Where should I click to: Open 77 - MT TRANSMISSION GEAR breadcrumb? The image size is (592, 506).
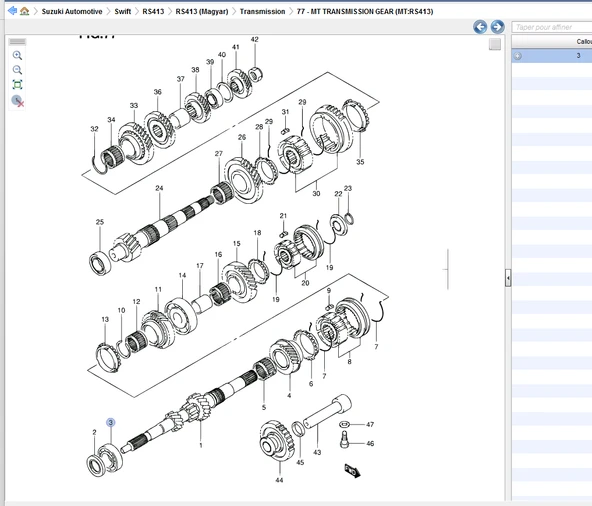365,11
